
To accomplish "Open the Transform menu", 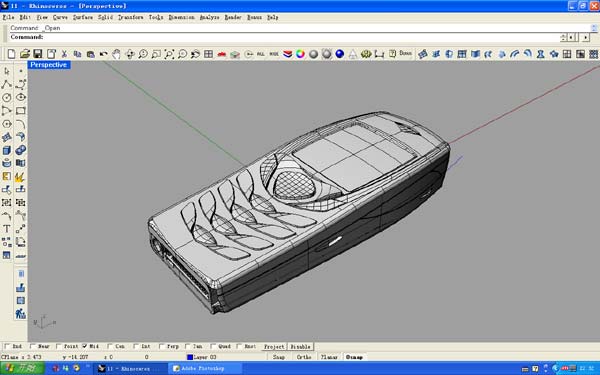I will point(130,17).
